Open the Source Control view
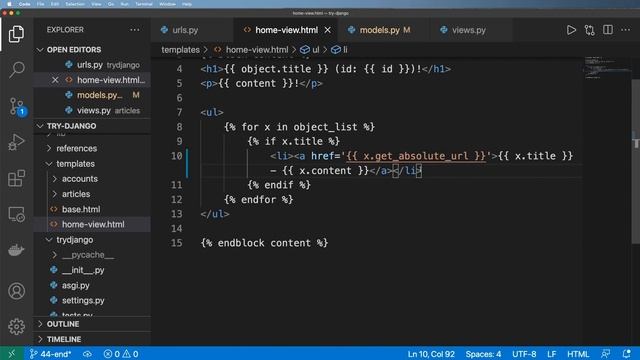This screenshot has width=640, height=360. click(x=17, y=107)
